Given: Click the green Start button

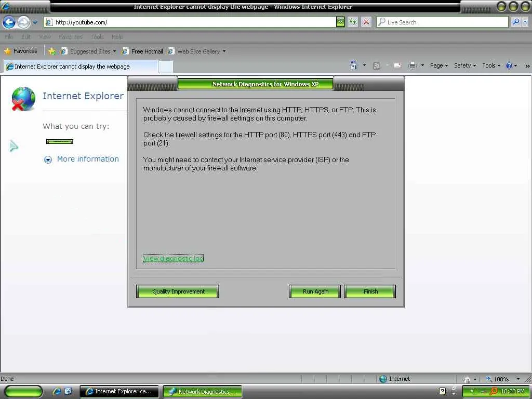Looking at the screenshot, I should tap(23, 392).
